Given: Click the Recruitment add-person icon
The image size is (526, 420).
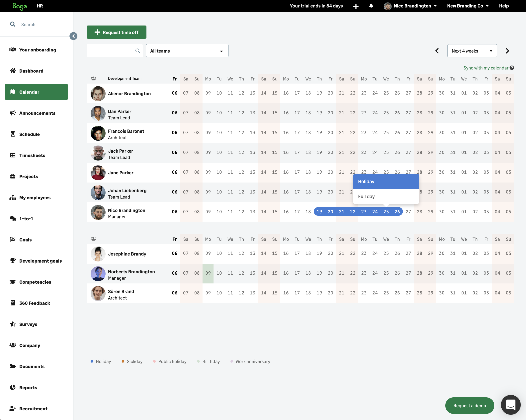Looking at the screenshot, I should click(13, 408).
